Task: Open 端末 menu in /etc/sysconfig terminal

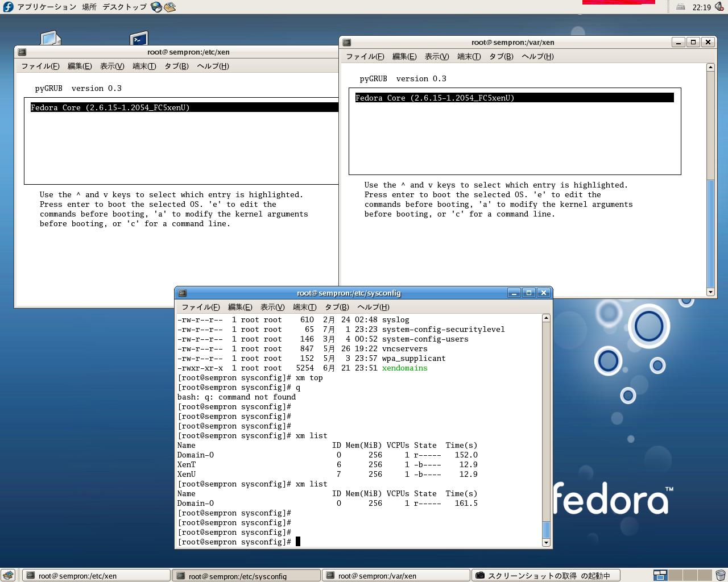Action: 305,307
